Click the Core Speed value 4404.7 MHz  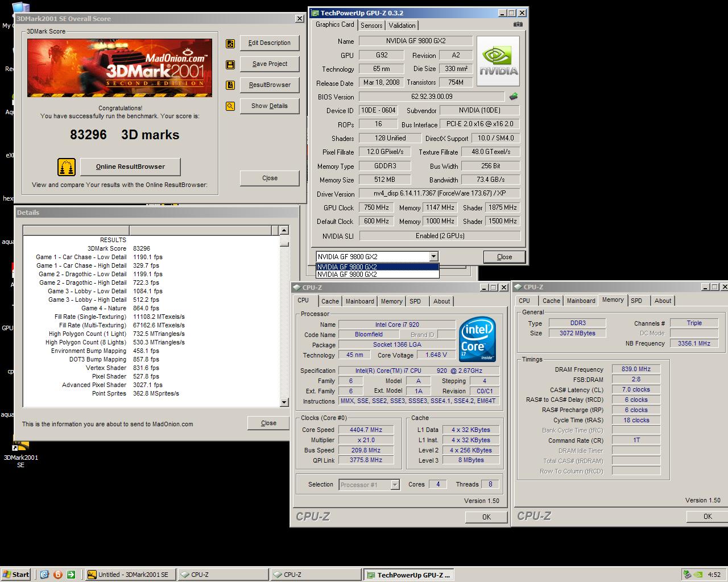pyautogui.click(x=366, y=430)
